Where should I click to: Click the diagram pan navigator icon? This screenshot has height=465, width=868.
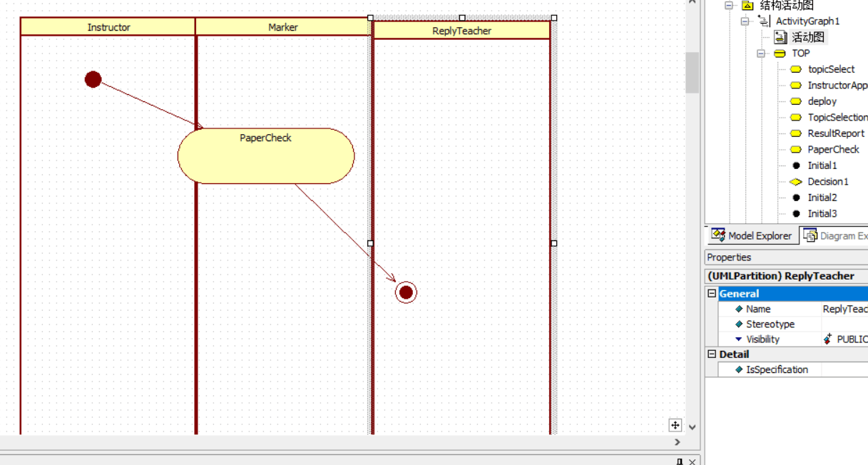click(675, 425)
